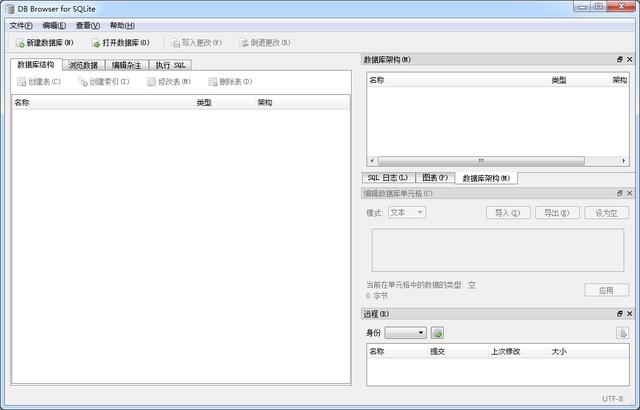Switch to the 编辑杂注 tab
Screen dimensions: 640x410
click(127, 65)
